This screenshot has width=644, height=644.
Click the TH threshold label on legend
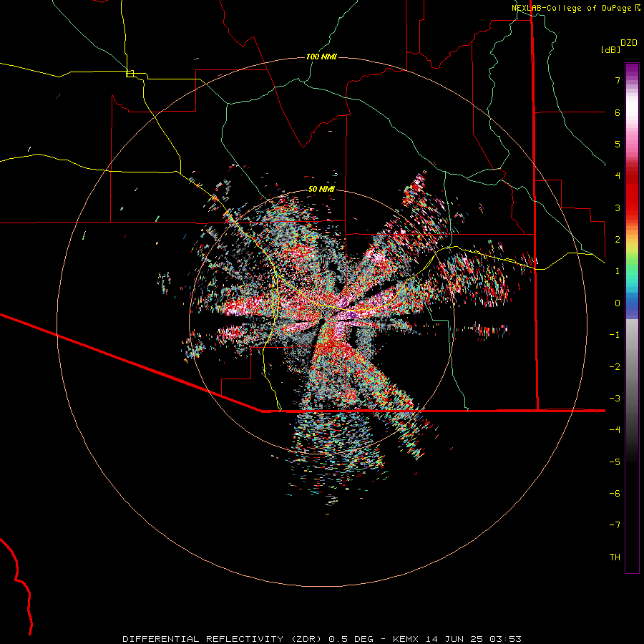point(615,557)
